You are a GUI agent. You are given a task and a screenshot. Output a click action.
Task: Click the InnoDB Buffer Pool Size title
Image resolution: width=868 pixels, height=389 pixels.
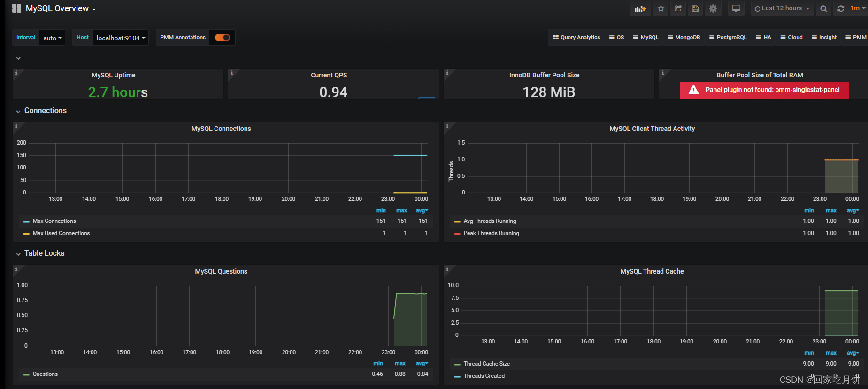click(544, 75)
